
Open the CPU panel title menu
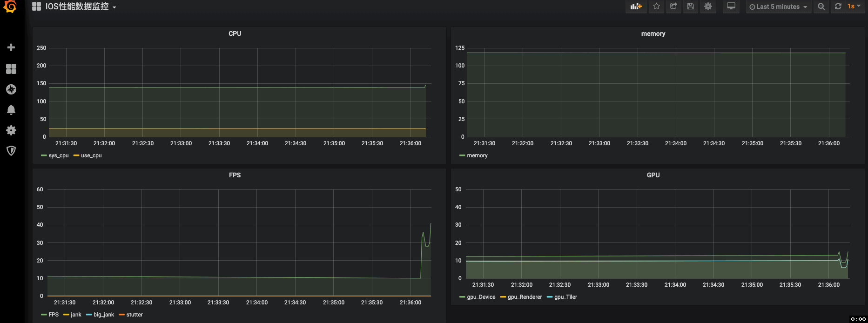click(x=235, y=34)
